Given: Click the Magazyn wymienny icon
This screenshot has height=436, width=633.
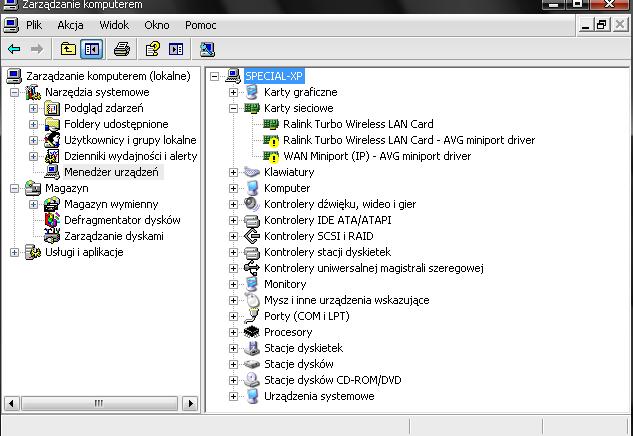Looking at the screenshot, I should pos(52,204).
